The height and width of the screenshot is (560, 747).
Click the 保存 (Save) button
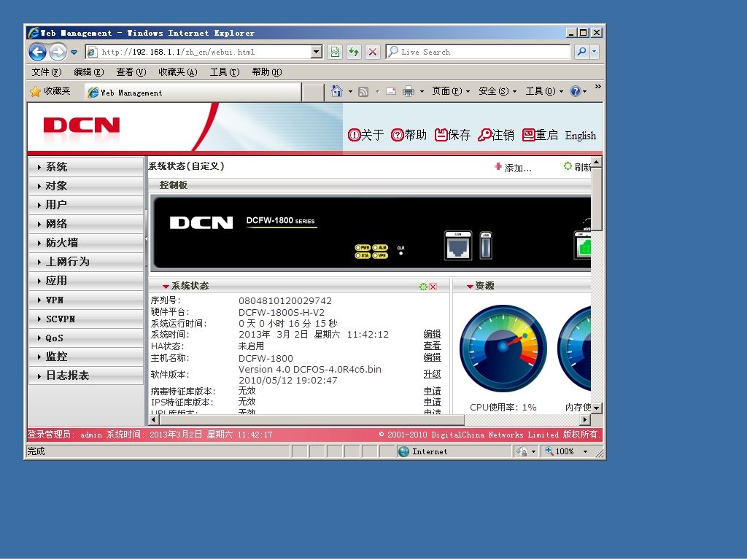click(x=452, y=135)
